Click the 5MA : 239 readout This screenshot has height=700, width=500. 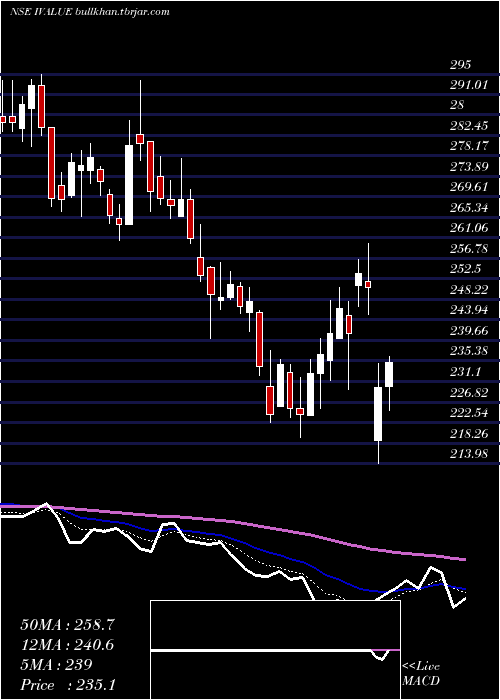coord(56,665)
